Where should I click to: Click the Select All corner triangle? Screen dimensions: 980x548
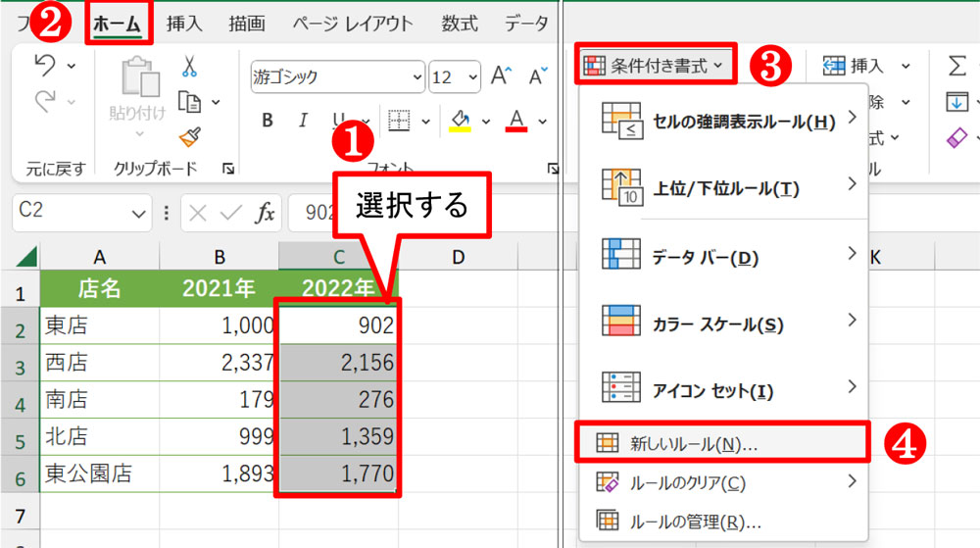pyautogui.click(x=25, y=257)
